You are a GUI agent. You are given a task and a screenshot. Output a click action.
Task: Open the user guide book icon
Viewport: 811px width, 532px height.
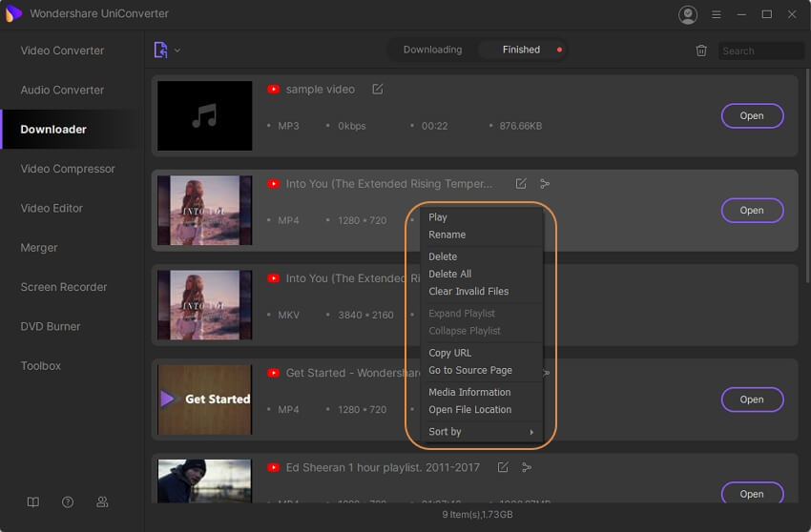click(33, 501)
